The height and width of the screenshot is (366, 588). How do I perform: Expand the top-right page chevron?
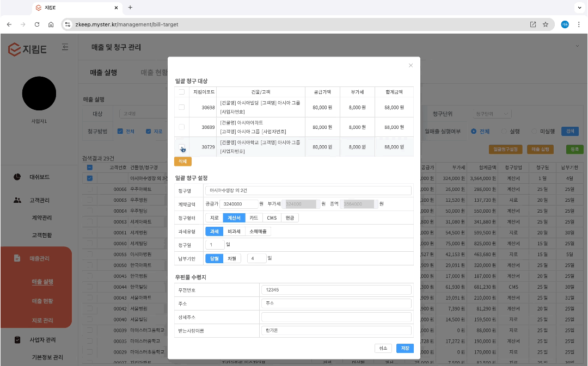(x=577, y=46)
